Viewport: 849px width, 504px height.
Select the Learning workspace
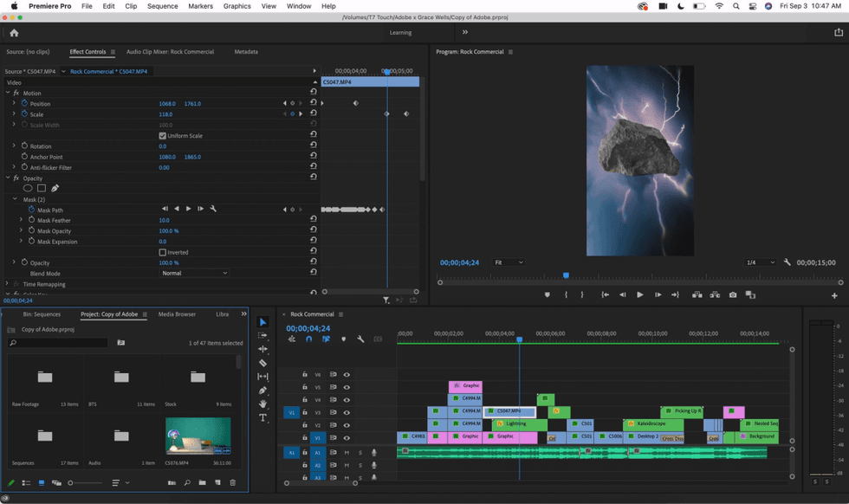coord(400,33)
